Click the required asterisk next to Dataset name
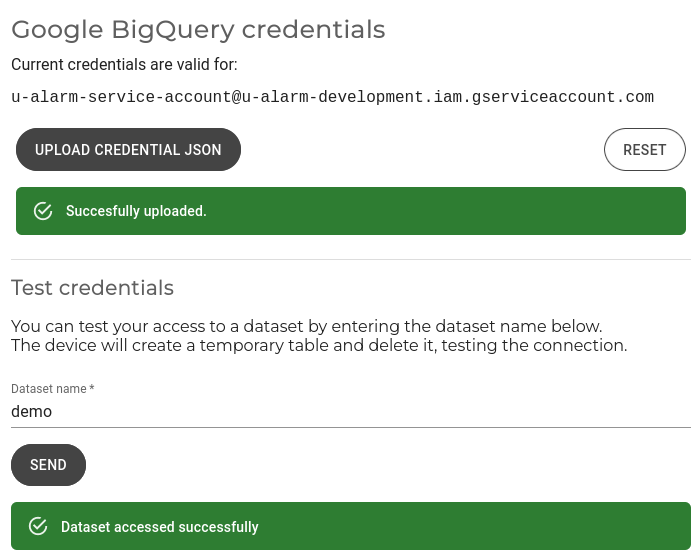This screenshot has height=558, width=699. click(x=92, y=388)
